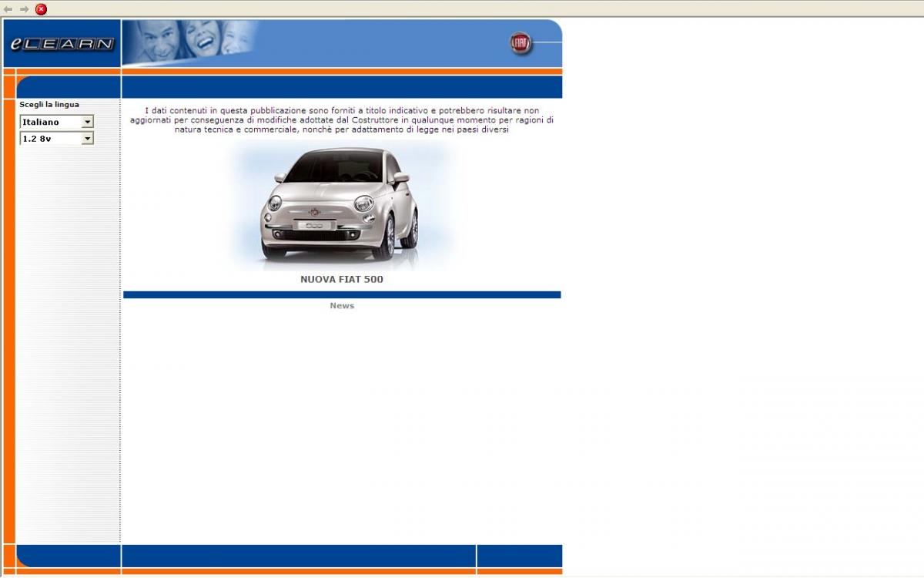
Task: Click the eLEARN logo
Action: pyautogui.click(x=62, y=44)
